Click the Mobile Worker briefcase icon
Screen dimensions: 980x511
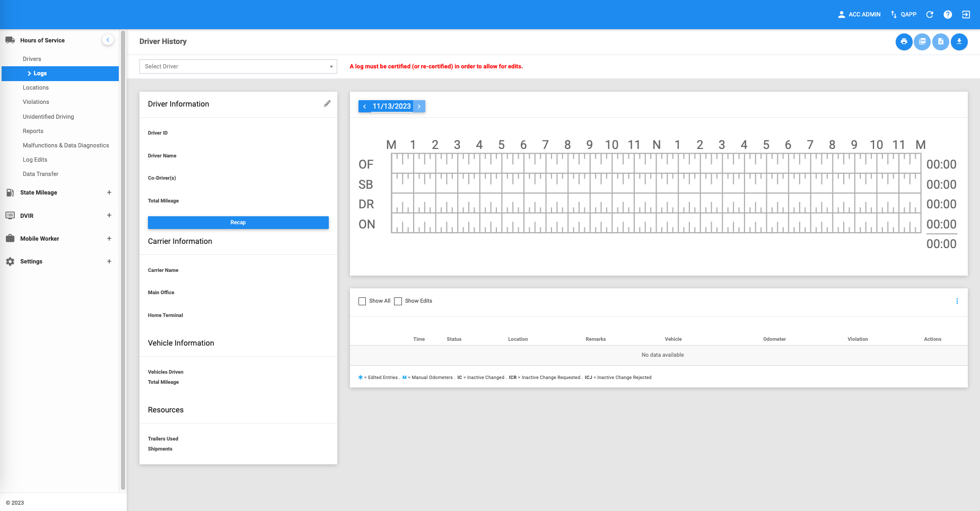[x=10, y=239]
